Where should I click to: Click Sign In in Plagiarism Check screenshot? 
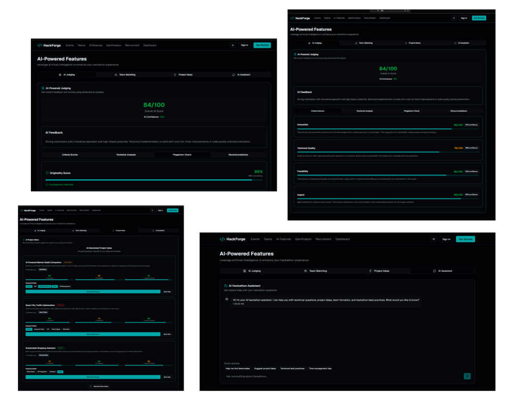tap(245, 45)
